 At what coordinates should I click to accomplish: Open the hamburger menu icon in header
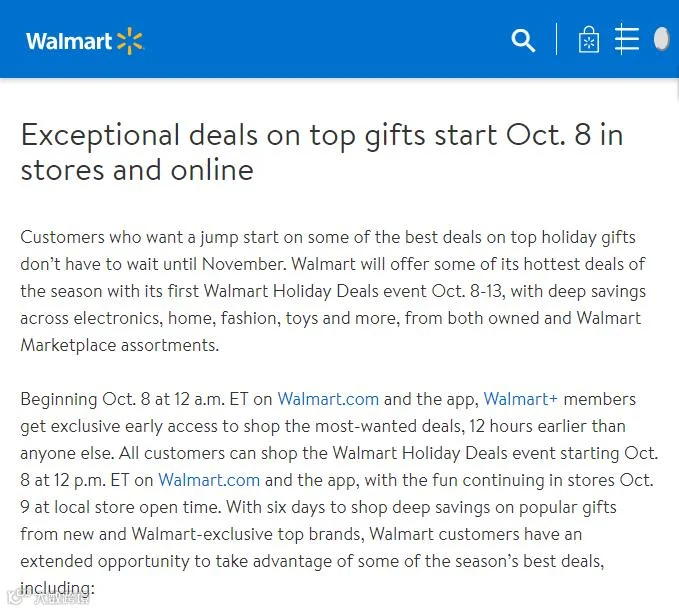click(x=627, y=39)
